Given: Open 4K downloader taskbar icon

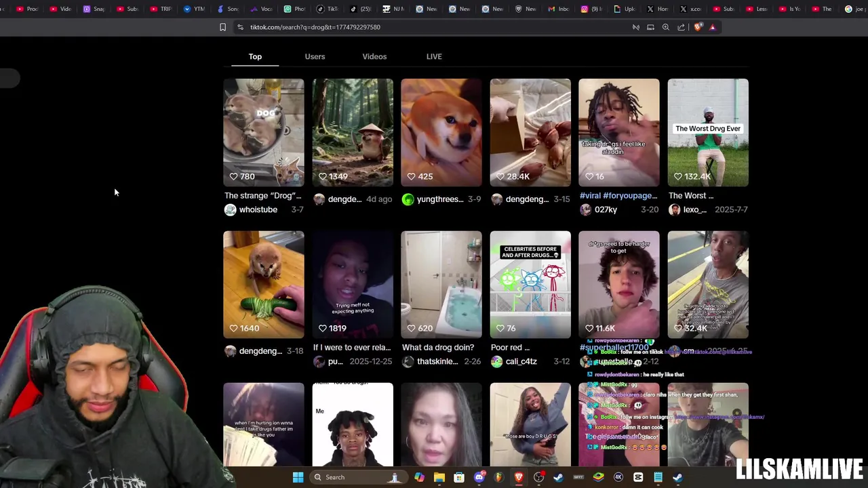Looking at the screenshot, I should (x=618, y=477).
